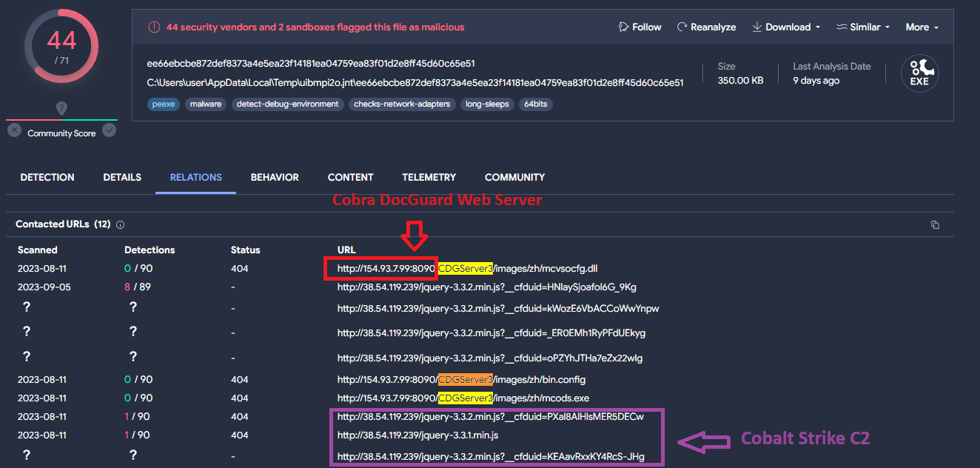Click the Follow icon in the toolbar
The width and height of the screenshot is (980, 468).
point(624,27)
